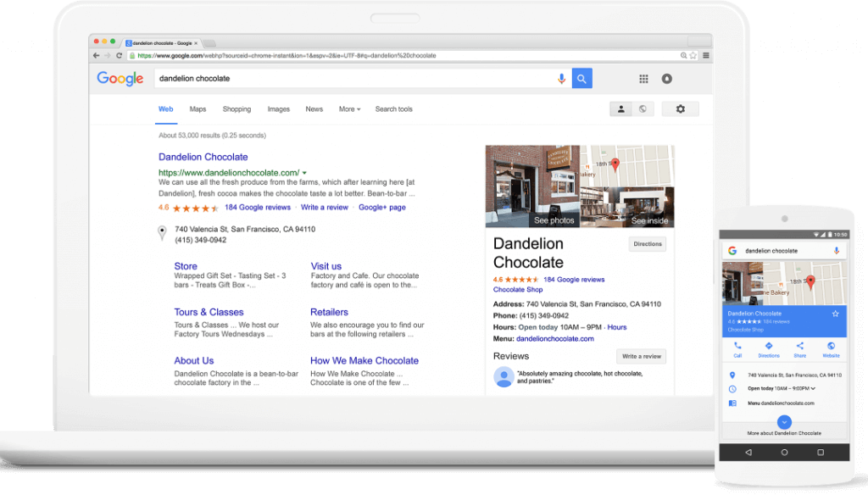Tap the Website globe icon on phone
This screenshot has width=868, height=495.
pyautogui.click(x=831, y=346)
